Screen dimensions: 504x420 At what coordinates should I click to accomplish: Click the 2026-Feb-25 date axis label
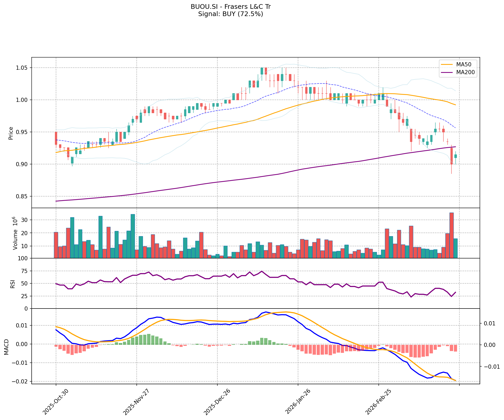click(x=378, y=402)
